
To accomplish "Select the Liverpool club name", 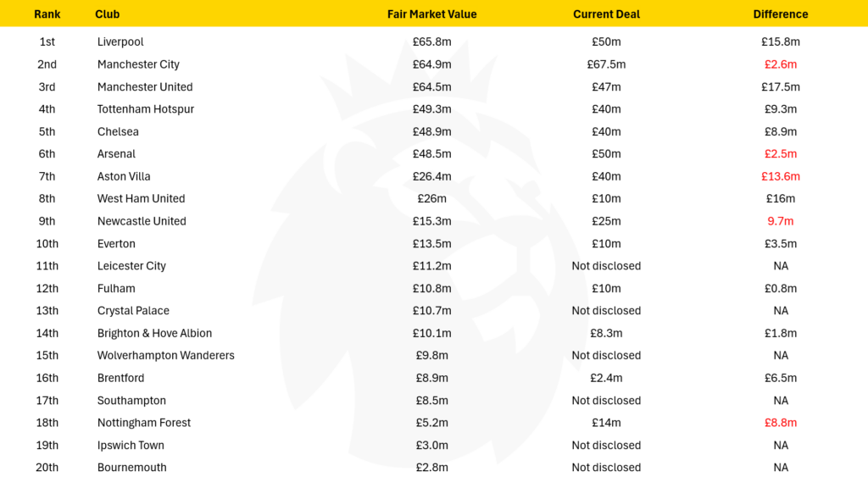I will [120, 42].
